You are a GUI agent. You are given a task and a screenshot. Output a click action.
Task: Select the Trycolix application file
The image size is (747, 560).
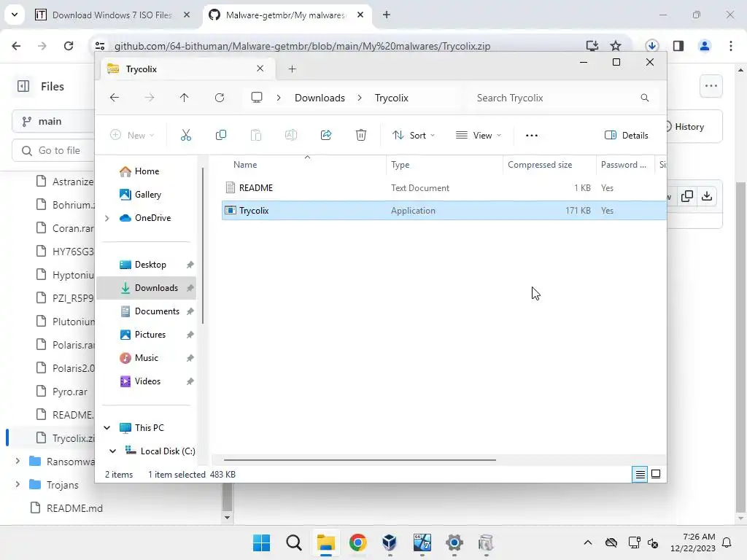point(444,211)
